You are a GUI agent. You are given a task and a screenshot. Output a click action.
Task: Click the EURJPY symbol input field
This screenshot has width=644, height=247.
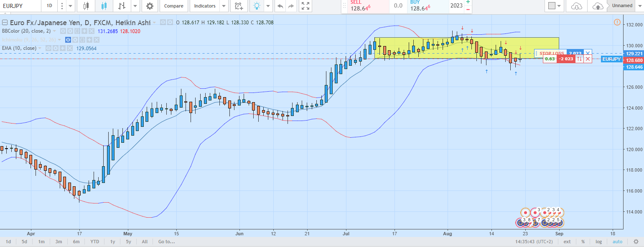20,6
